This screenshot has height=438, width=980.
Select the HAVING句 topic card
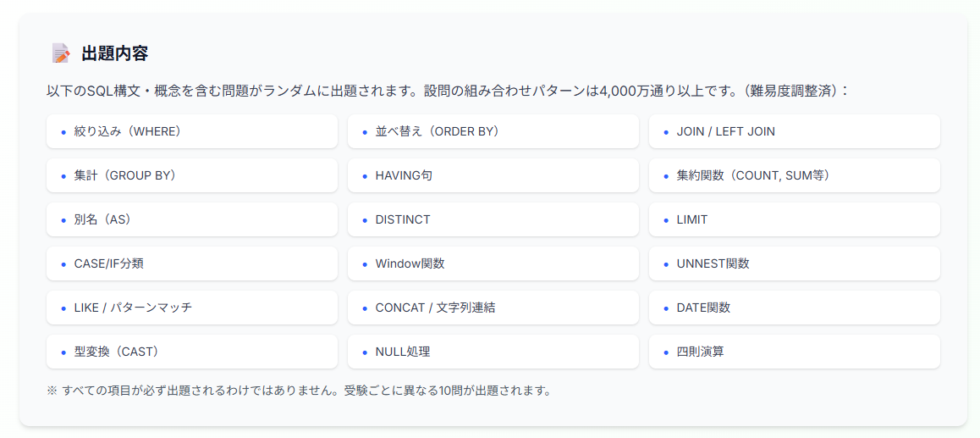click(493, 175)
